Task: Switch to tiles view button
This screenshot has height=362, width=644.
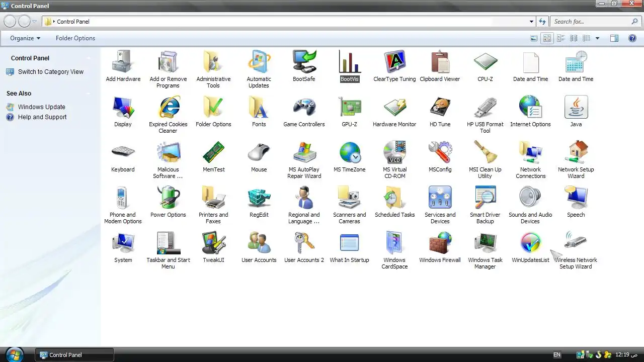Action: (x=560, y=38)
